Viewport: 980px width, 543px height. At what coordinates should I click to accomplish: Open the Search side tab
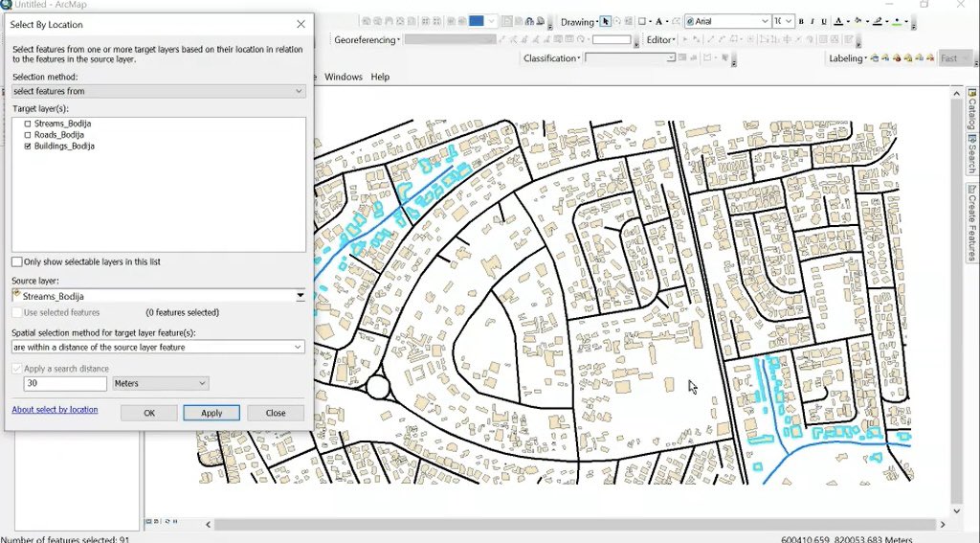pyautogui.click(x=972, y=154)
